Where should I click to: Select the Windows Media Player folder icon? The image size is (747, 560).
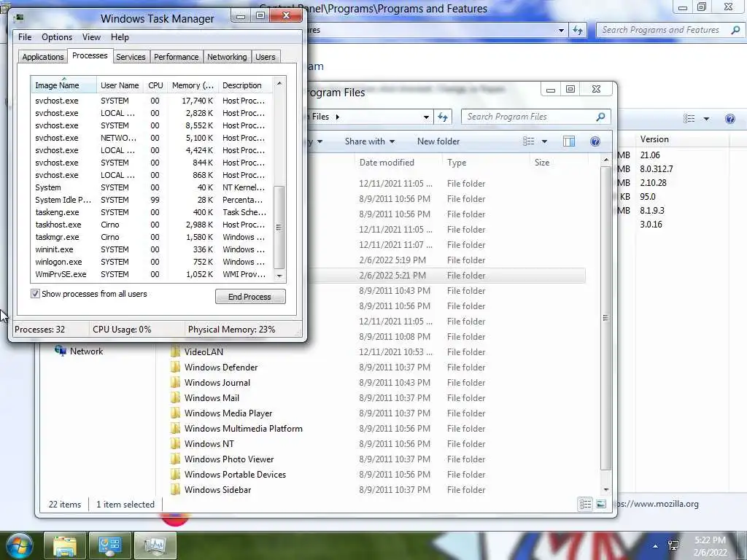click(x=176, y=413)
